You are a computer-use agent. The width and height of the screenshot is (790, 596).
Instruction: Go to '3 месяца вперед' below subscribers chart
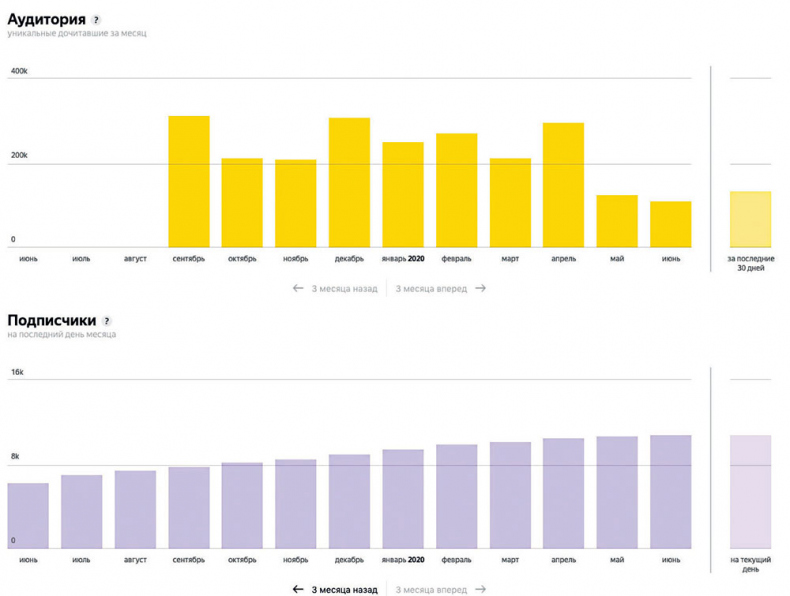click(429, 589)
